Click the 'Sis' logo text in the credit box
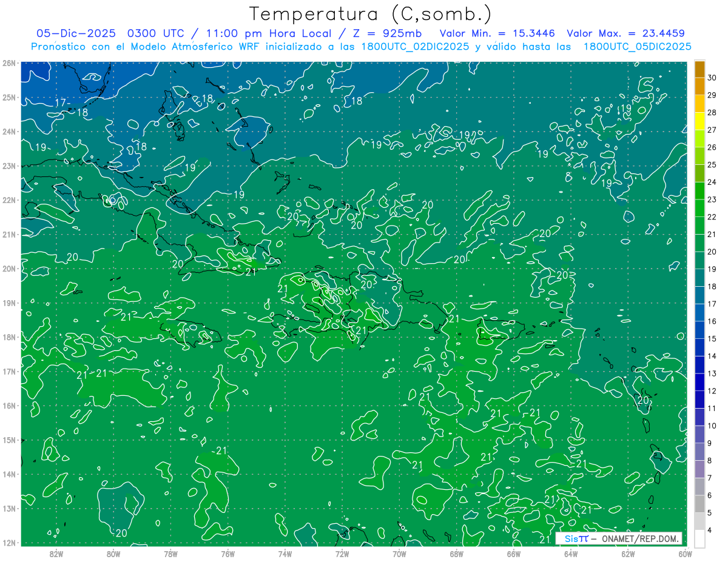Screen dimensions: 728x562 [571, 538]
